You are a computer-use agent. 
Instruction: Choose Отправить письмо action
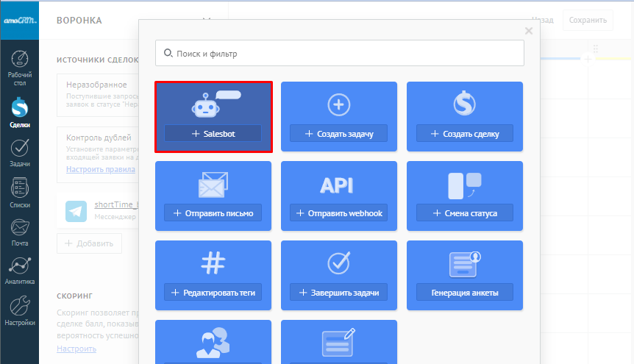[213, 213]
